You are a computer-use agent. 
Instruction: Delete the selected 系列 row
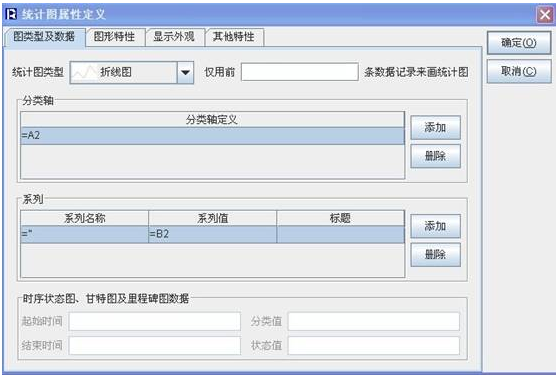[x=435, y=255]
